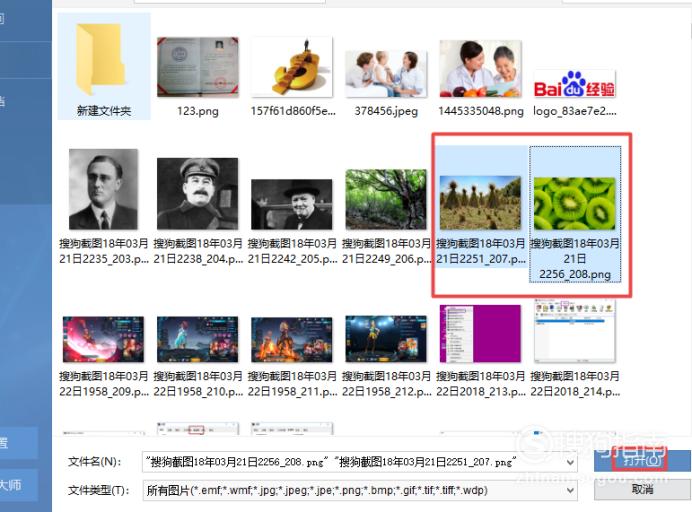This screenshot has height=512, width=692.
Task: Select the top hat portrait 21日2242_205
Action: pyautogui.click(x=292, y=204)
